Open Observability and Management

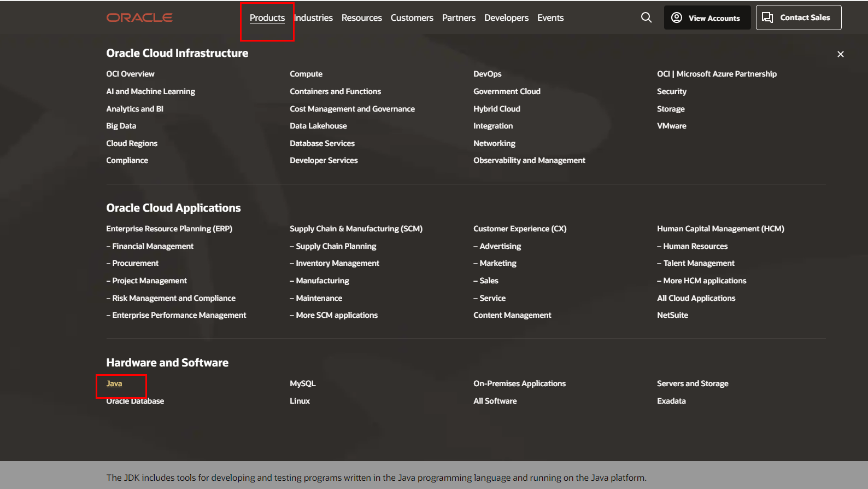[x=530, y=160]
